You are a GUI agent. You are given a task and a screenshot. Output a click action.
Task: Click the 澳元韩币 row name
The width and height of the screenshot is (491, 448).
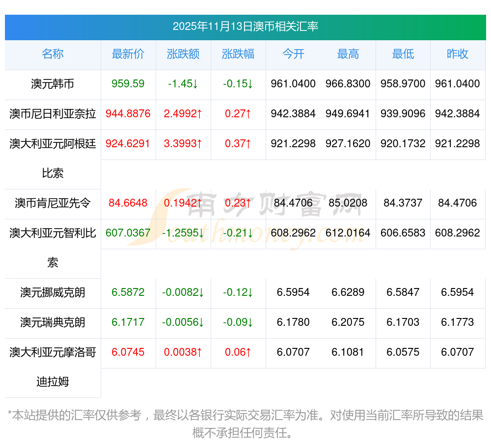53,84
